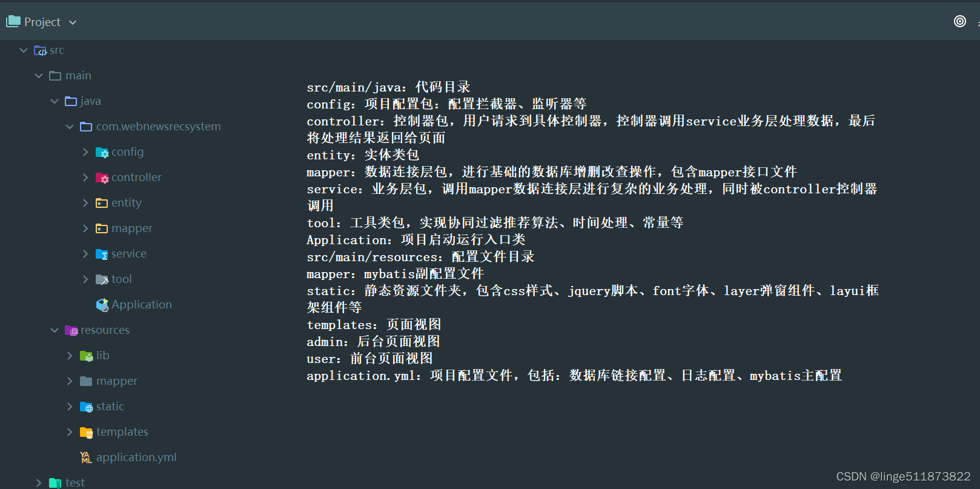Open the Project view dropdown
This screenshot has width=980, height=489.
click(73, 22)
